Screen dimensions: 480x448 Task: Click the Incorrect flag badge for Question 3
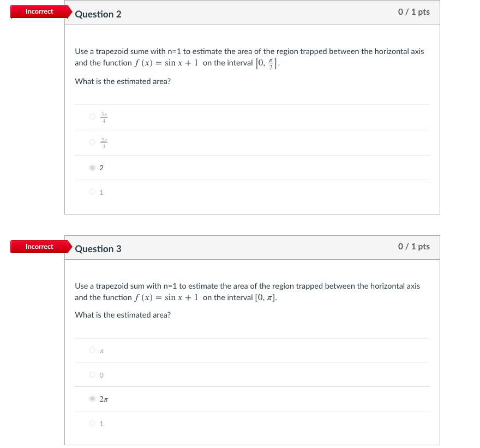point(38,246)
